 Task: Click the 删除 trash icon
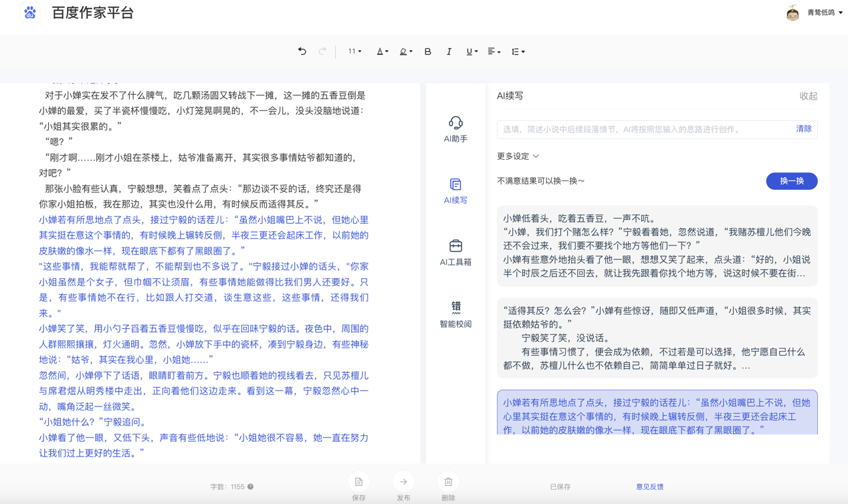click(448, 482)
